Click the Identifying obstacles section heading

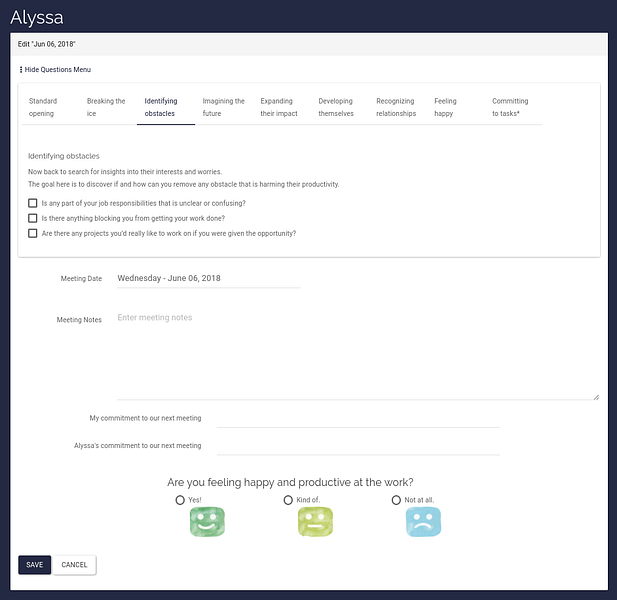[64, 156]
